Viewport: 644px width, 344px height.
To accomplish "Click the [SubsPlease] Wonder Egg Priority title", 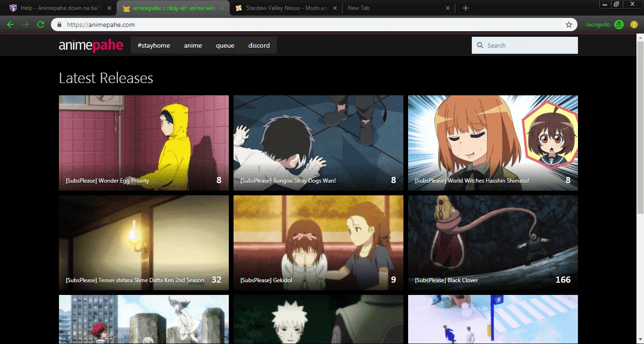I will (108, 181).
